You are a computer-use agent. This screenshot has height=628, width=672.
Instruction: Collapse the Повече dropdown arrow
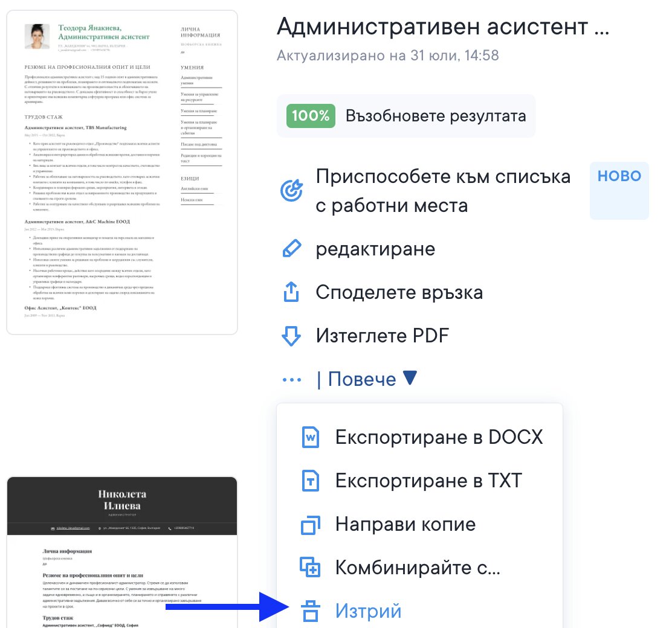coord(410,379)
